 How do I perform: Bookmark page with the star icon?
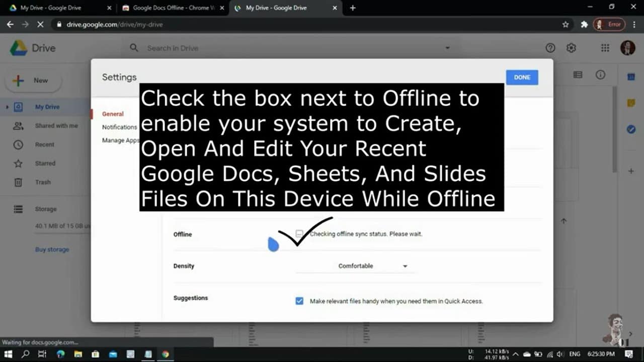566,24
